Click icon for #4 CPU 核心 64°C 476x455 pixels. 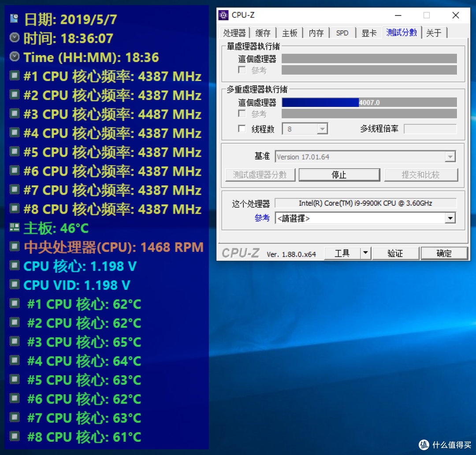click(x=14, y=360)
